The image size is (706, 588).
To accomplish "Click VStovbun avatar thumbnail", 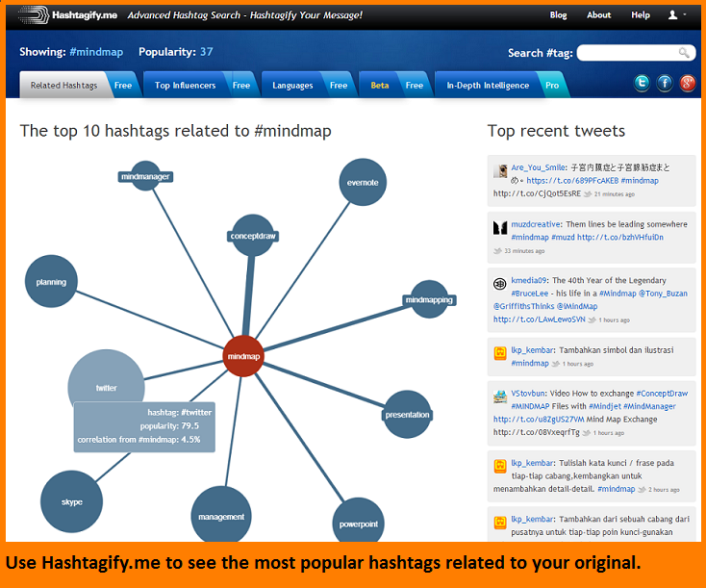I will (500, 396).
